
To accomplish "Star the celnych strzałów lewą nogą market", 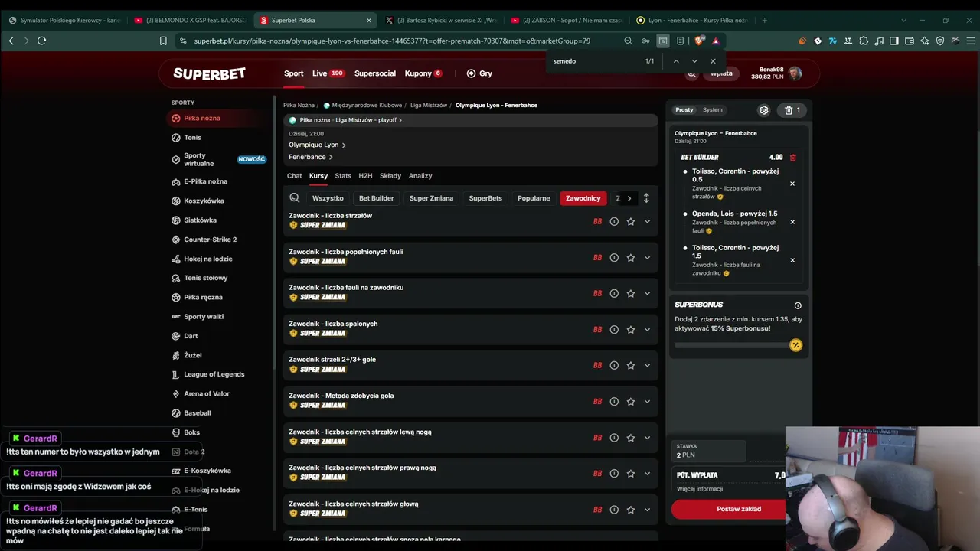I will pyautogui.click(x=631, y=438).
